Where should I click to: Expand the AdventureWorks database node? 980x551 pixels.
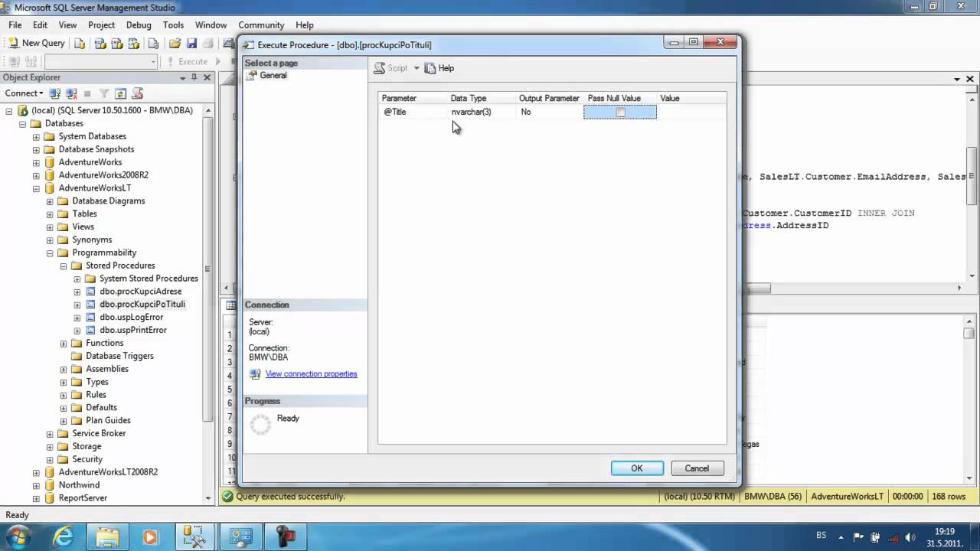[x=36, y=162]
